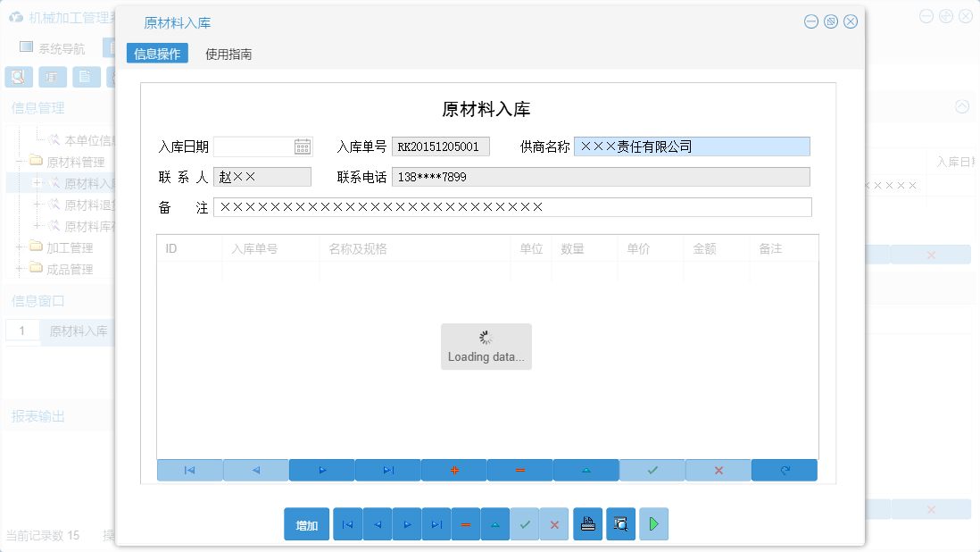Jump to last record with the skip-end icon
The height and width of the screenshot is (552, 980).
coord(388,470)
